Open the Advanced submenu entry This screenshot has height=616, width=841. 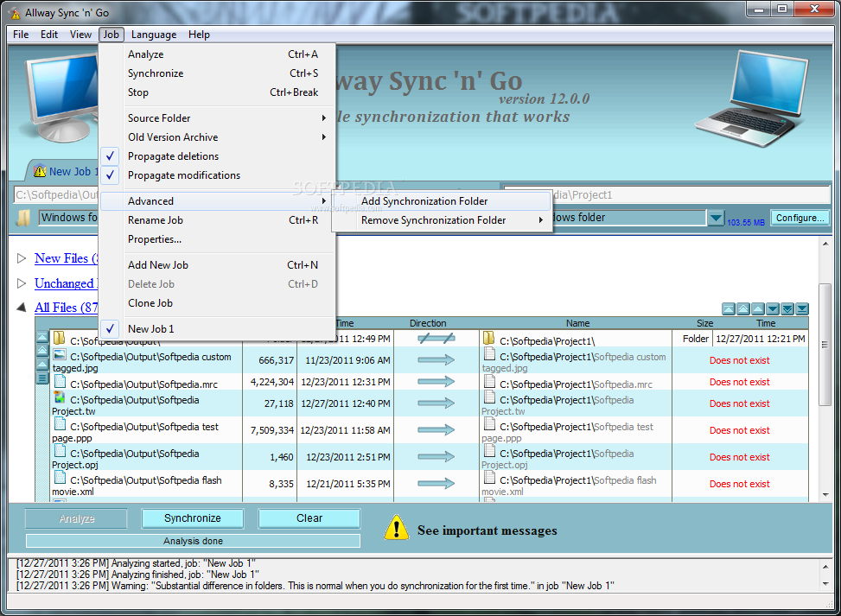217,201
